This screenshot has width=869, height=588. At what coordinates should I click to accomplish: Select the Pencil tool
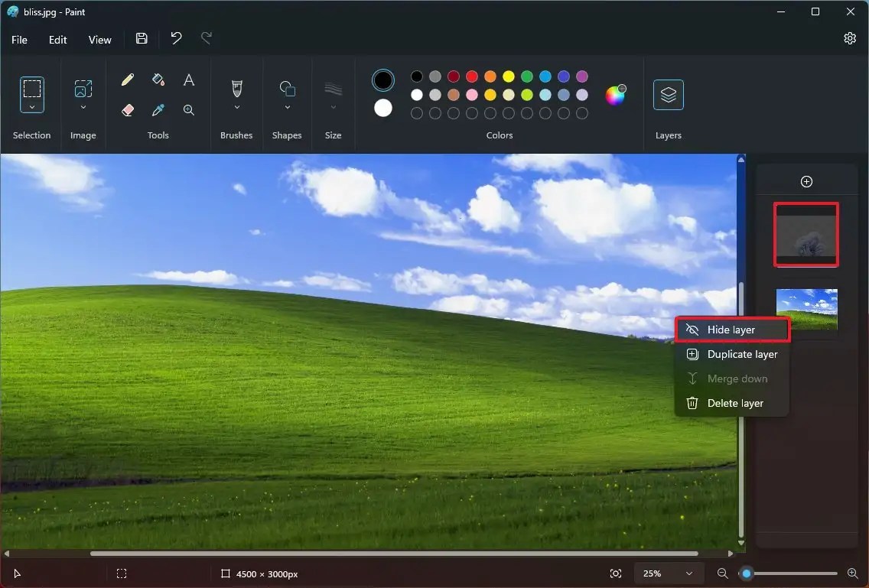(127, 79)
